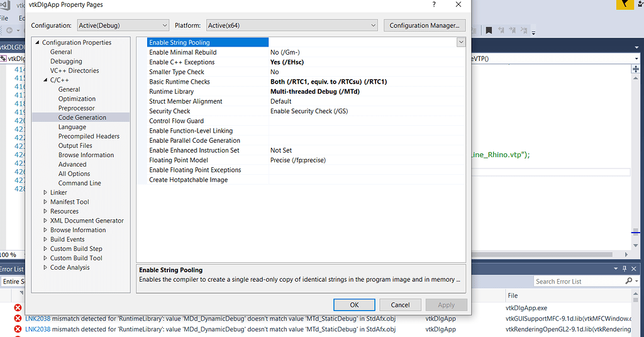The height and width of the screenshot is (337, 644).
Task: Click the search magnifier in Error List
Action: click(628, 281)
